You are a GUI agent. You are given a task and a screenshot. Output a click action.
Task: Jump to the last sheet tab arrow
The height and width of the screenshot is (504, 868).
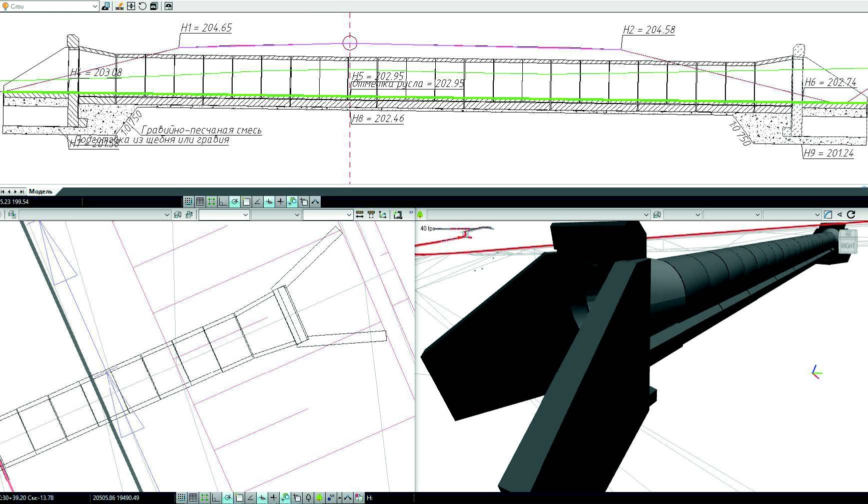(x=22, y=191)
